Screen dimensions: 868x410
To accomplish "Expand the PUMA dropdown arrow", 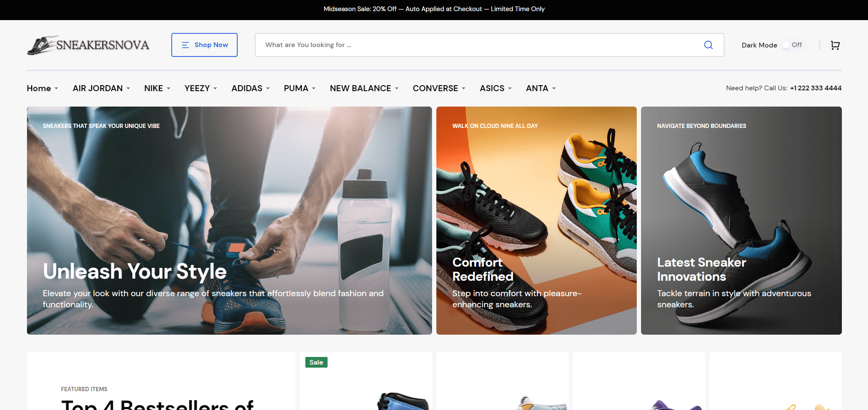I will 313,89.
